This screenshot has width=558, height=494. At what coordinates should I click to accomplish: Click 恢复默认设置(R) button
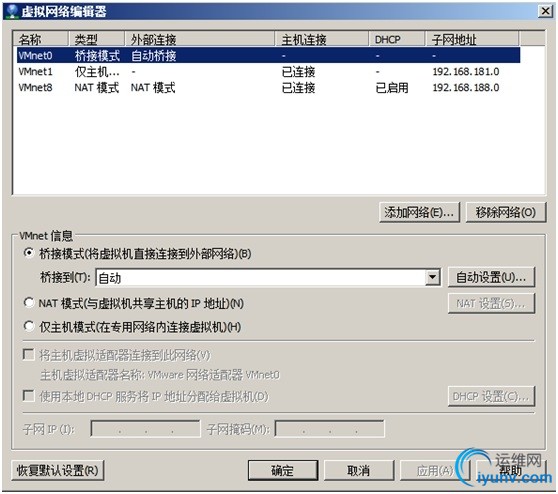(58, 471)
